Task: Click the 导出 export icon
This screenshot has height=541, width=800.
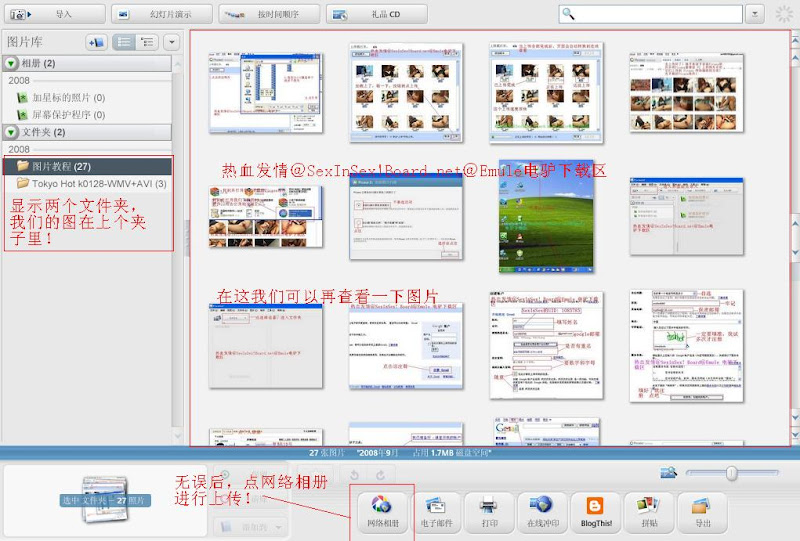Action: click(x=703, y=512)
